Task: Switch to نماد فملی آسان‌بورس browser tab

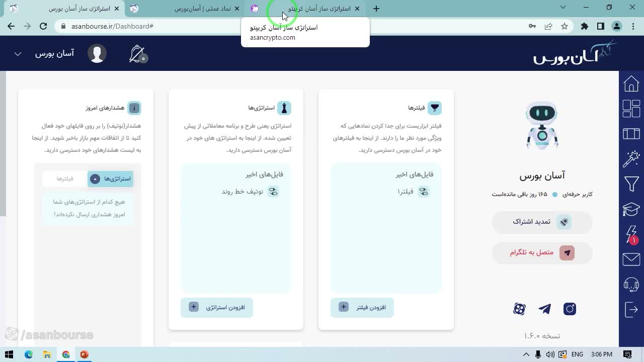Action: point(185,9)
